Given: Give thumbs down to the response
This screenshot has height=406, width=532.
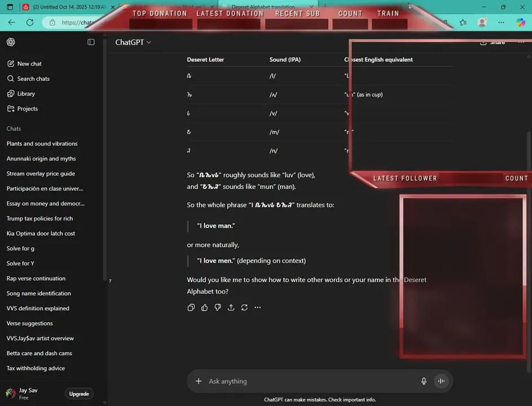Looking at the screenshot, I should coord(218,307).
